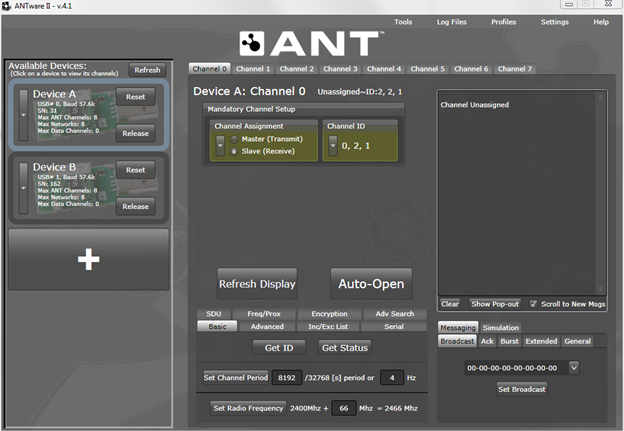Click the Channel ID value 0, 2, 1

coord(356,146)
